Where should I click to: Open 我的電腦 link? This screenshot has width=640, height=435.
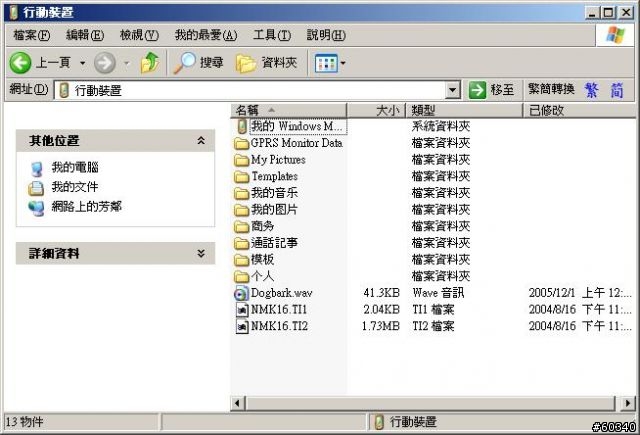(75, 167)
